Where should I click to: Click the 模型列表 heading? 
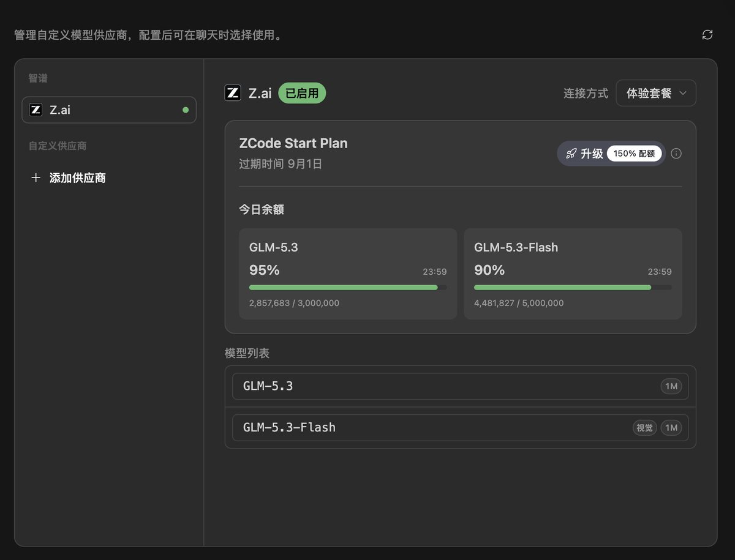247,353
